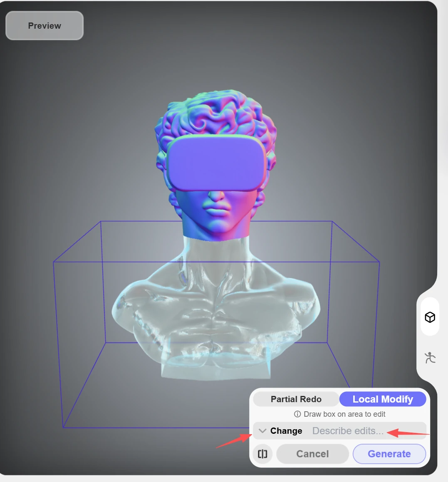Click the "Draw box on area to edit" hint
Screen dimensions: 448x482
[x=344, y=414]
